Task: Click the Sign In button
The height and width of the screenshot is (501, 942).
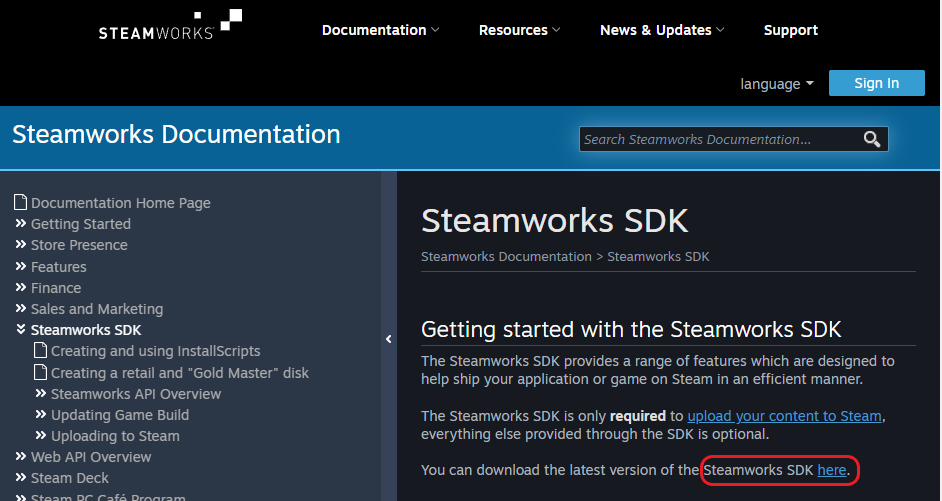Action: pyautogui.click(x=877, y=83)
